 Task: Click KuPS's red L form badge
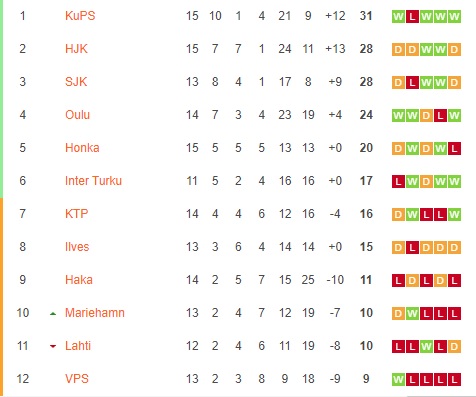point(412,16)
